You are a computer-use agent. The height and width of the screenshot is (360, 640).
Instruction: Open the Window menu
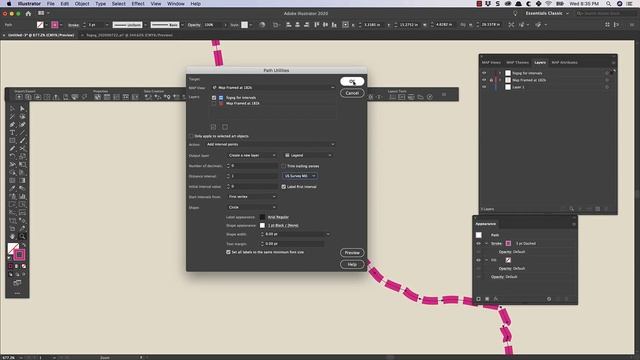[176, 4]
